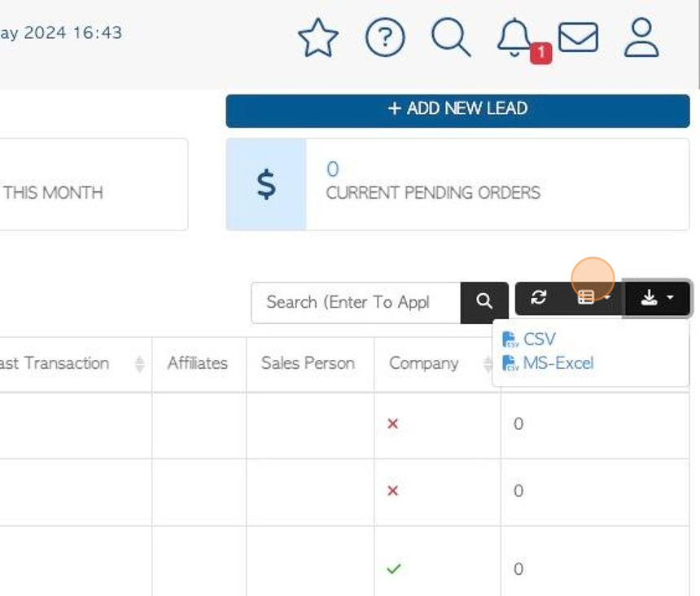
Task: Click the favorites star icon
Action: point(318,37)
